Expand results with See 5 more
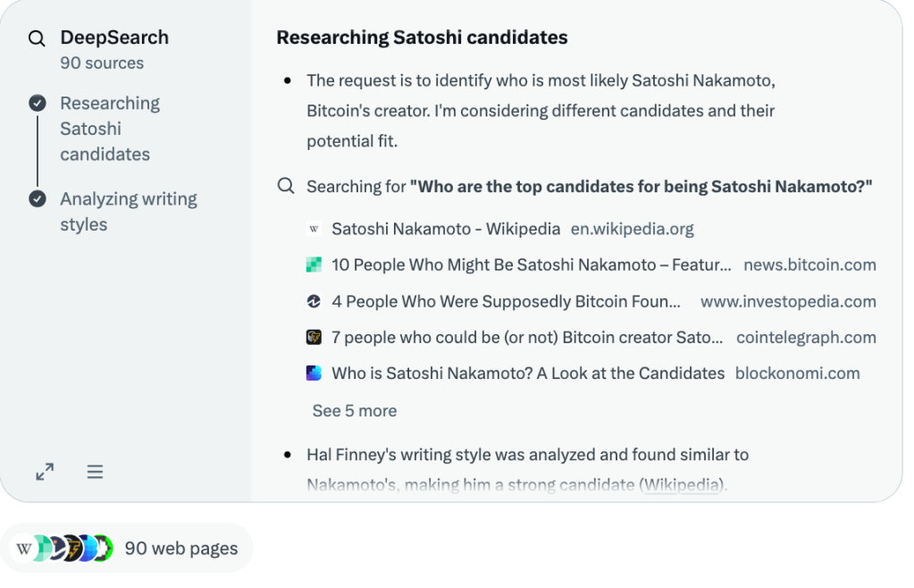This screenshot has height=588, width=914. [x=354, y=411]
